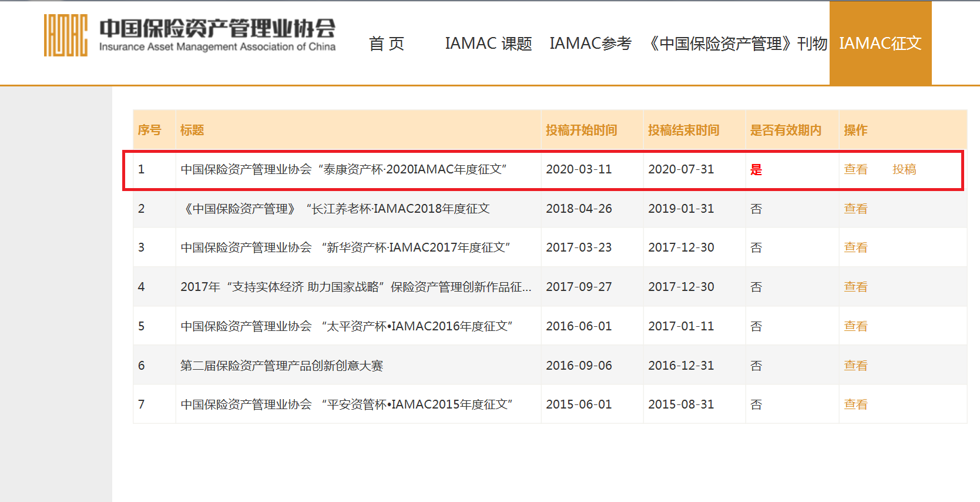Click the IAMAC association logo

coord(189,35)
